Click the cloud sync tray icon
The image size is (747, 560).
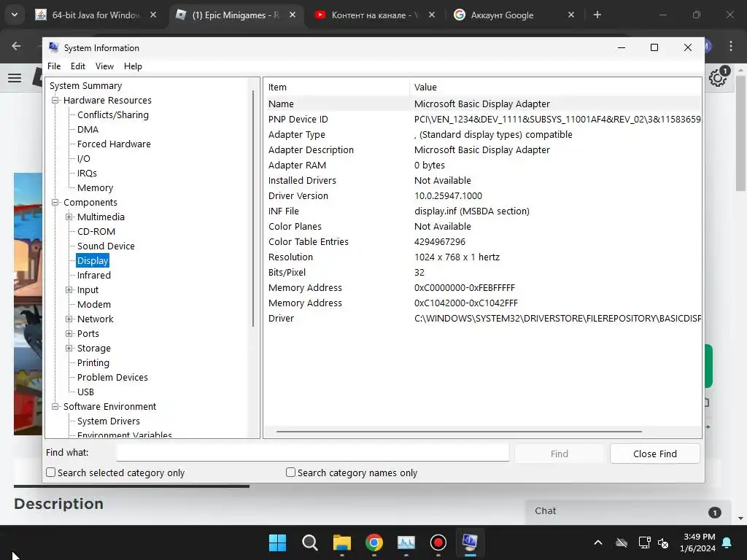click(x=622, y=542)
